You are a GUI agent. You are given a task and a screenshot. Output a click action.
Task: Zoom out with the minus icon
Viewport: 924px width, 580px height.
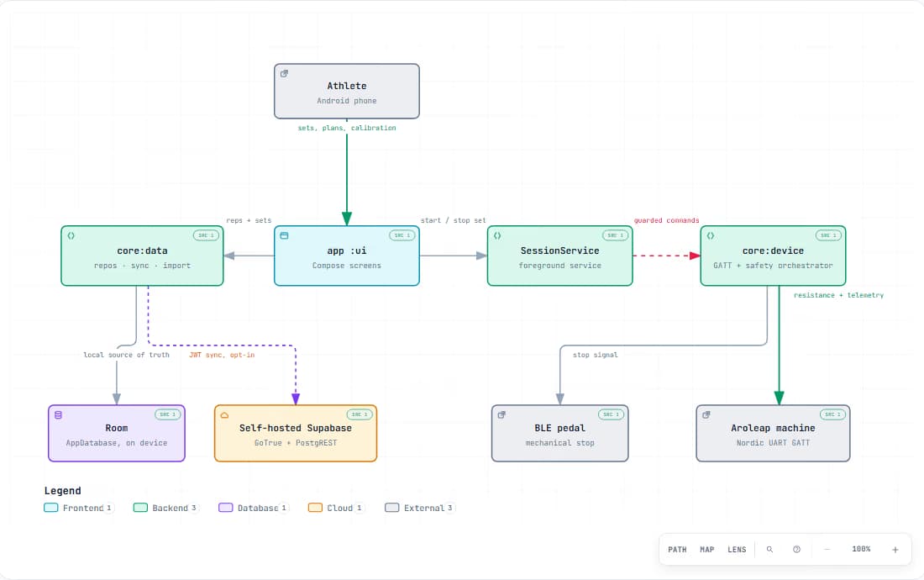click(827, 550)
